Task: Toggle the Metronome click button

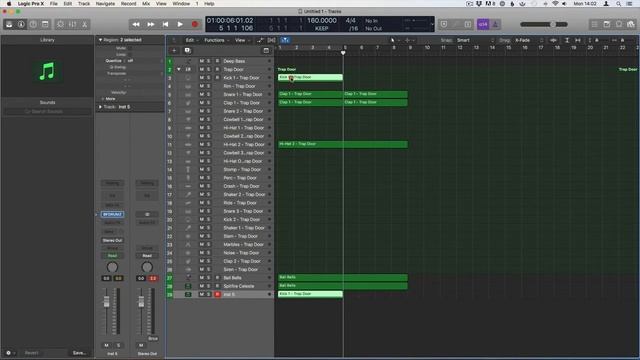Action: [495, 24]
